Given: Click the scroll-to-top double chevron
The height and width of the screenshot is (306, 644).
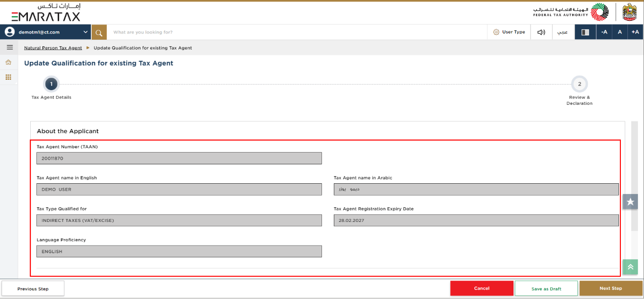Looking at the screenshot, I should pos(630,267).
